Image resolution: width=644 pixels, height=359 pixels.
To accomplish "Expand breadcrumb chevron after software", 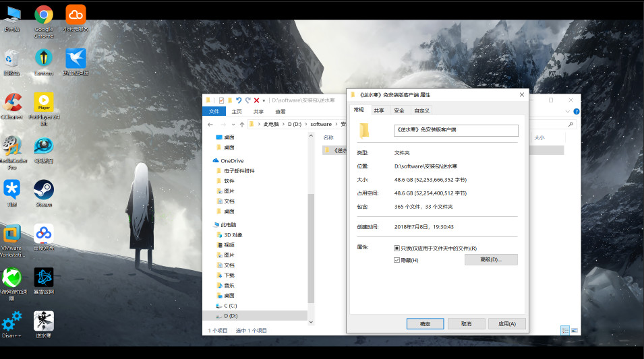I will point(336,125).
